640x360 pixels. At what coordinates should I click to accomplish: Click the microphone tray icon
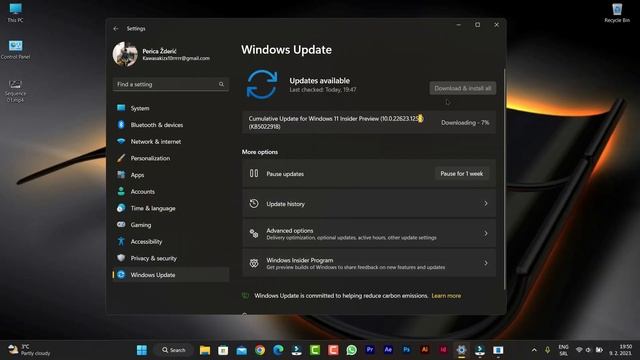tap(547, 350)
